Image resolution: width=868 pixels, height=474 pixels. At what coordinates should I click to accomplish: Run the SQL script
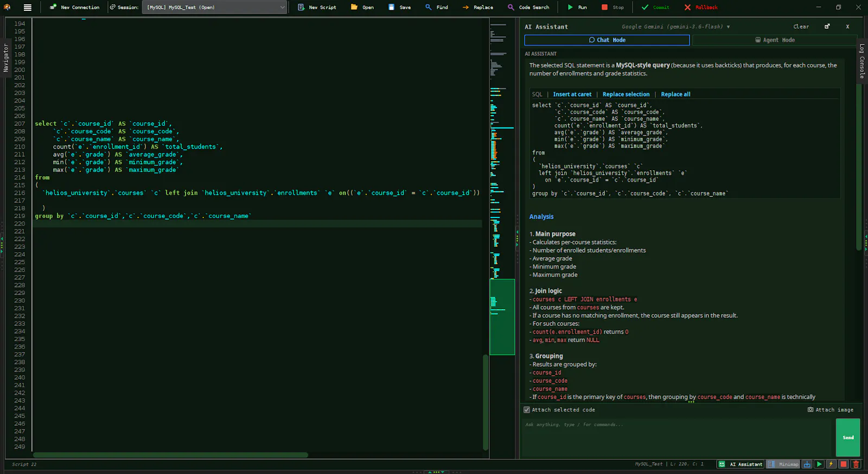coord(577,8)
